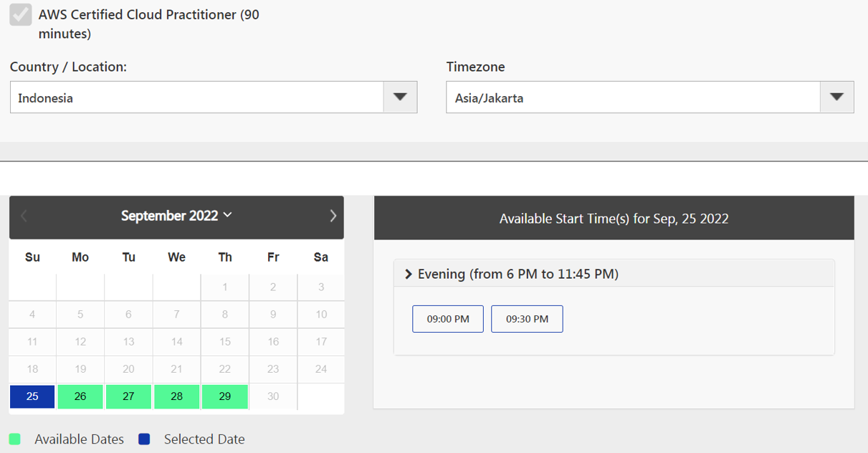Click the Available Start Time(s) header
Viewport: 868px width, 453px height.
(x=614, y=219)
